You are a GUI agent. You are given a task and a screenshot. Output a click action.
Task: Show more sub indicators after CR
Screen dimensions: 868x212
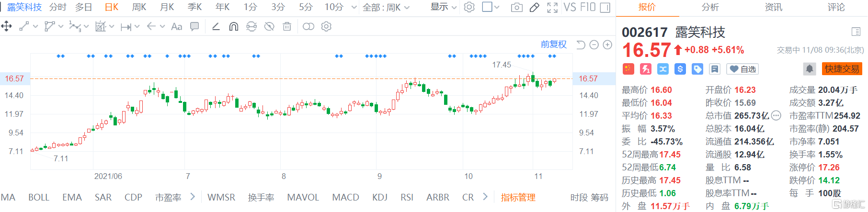485,197
